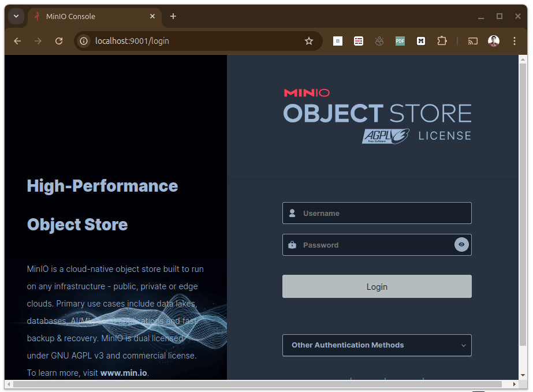
Task: Click the horizontal scrollbar thumb
Action: point(258,384)
